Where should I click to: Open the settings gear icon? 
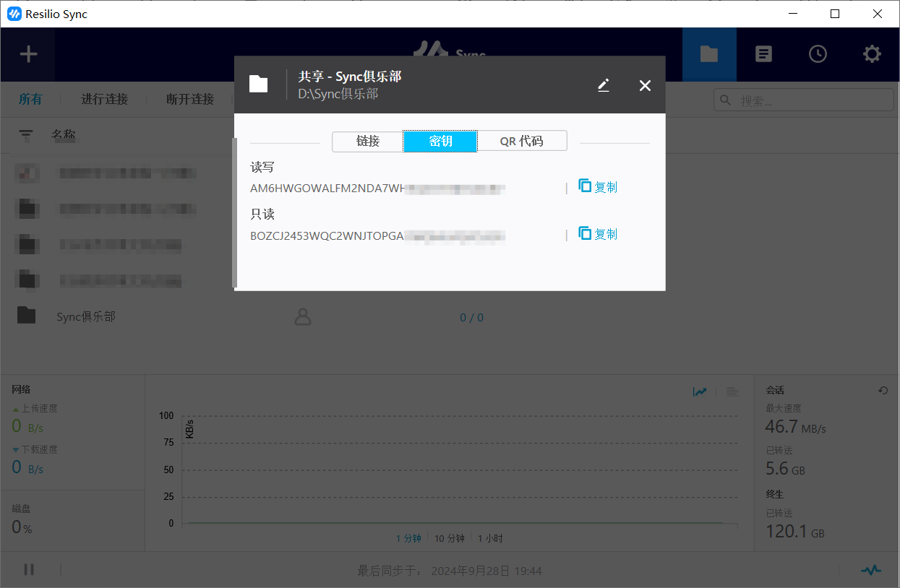(x=873, y=54)
